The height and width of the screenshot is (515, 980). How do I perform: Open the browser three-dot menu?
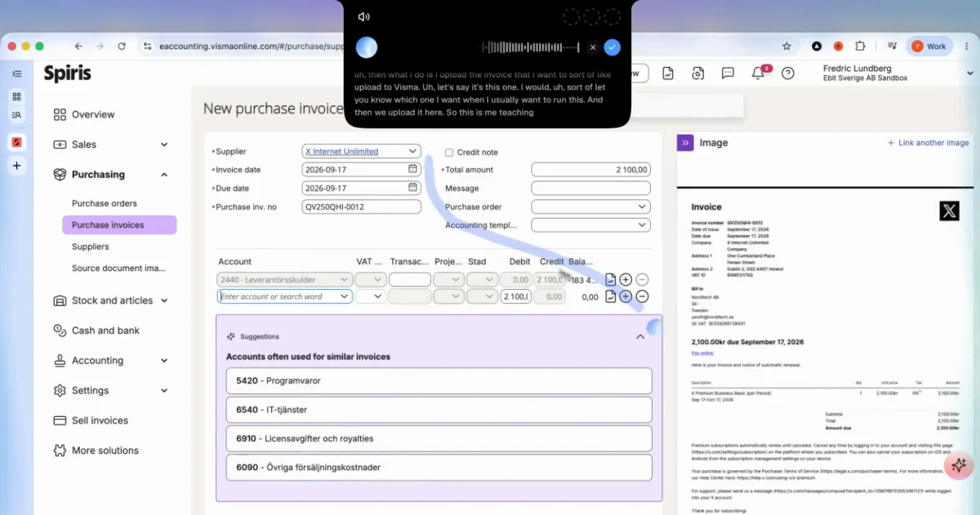point(964,47)
